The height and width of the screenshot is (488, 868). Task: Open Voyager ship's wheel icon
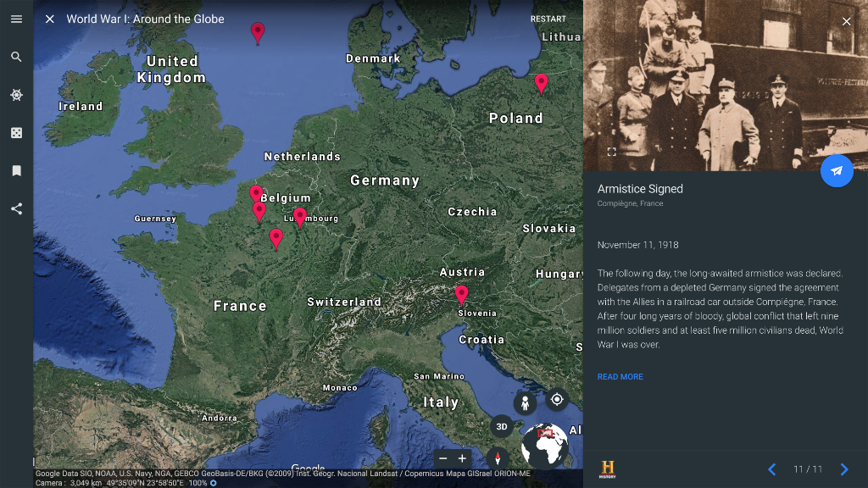point(17,95)
